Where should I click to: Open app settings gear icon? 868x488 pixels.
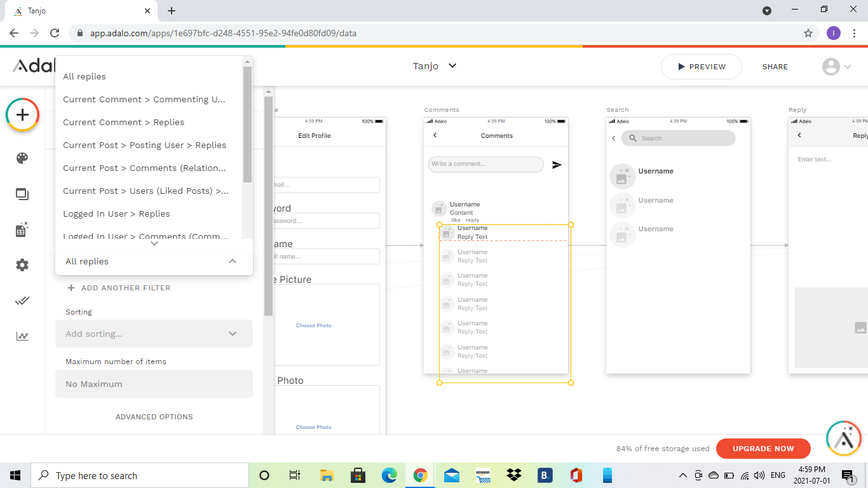(x=22, y=265)
